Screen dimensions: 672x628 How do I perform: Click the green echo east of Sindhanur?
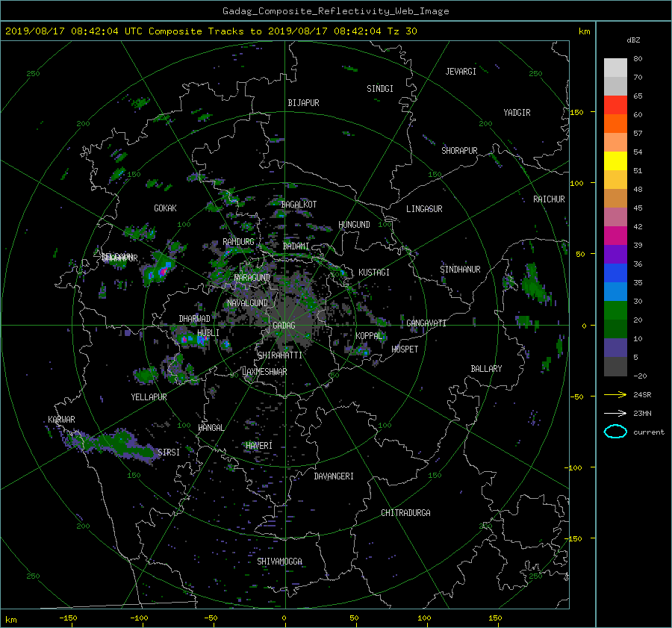coord(534,284)
